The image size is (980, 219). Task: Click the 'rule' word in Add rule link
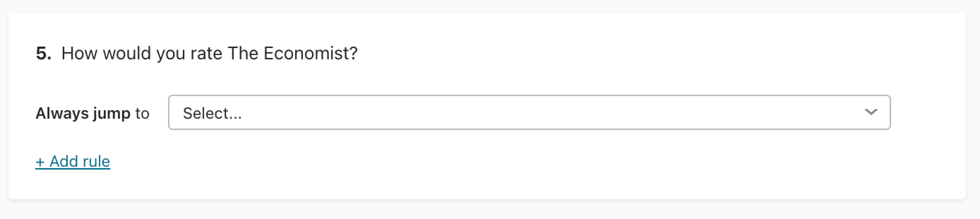point(96,161)
